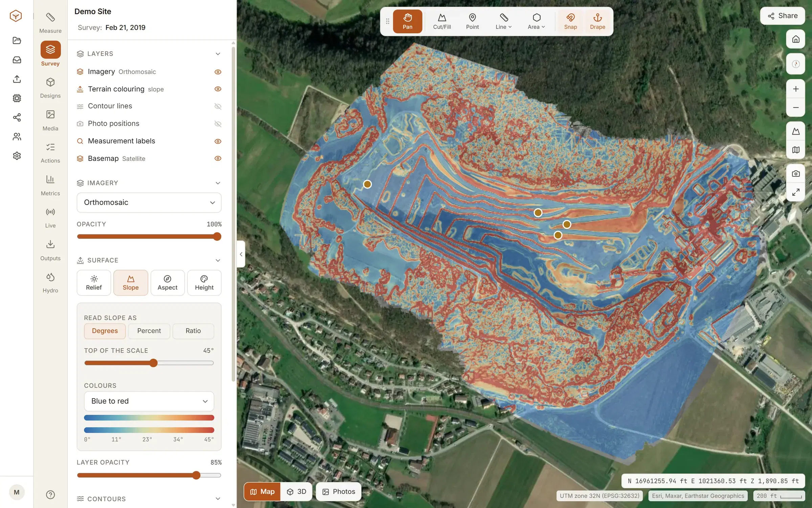The image size is (812, 508).
Task: Open the Measure panel
Action: click(50, 23)
